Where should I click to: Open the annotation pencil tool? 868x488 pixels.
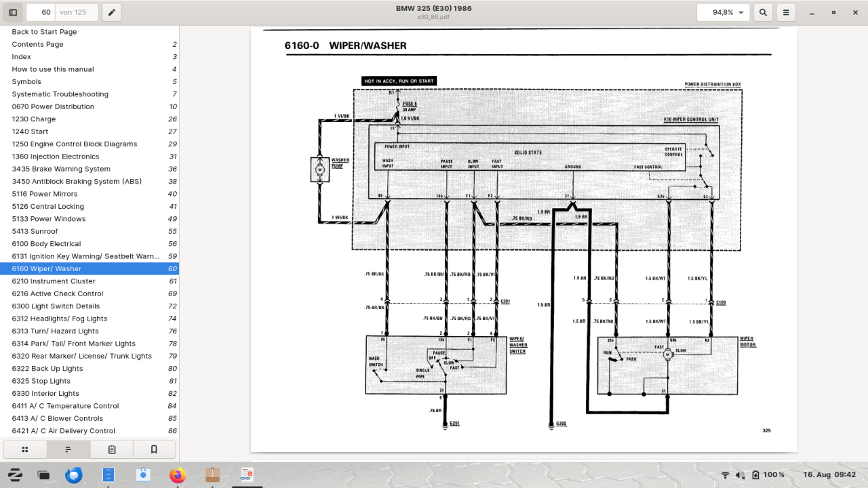point(112,12)
